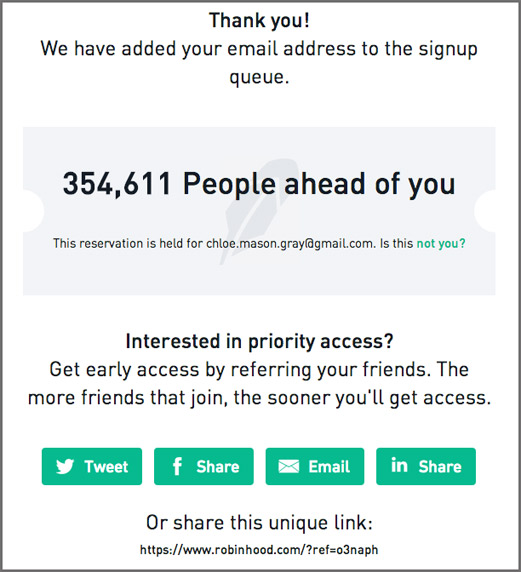Click the 'Get early access' paragraph
The image size is (521, 572).
point(259,383)
